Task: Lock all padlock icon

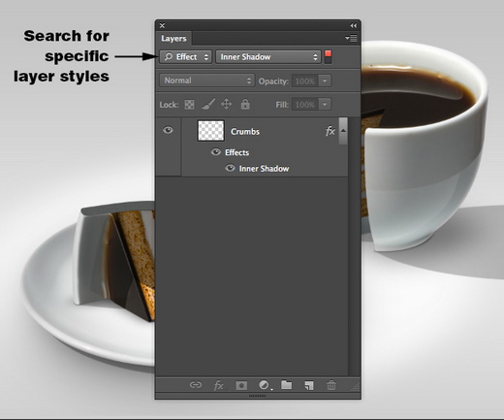Action: 245,104
